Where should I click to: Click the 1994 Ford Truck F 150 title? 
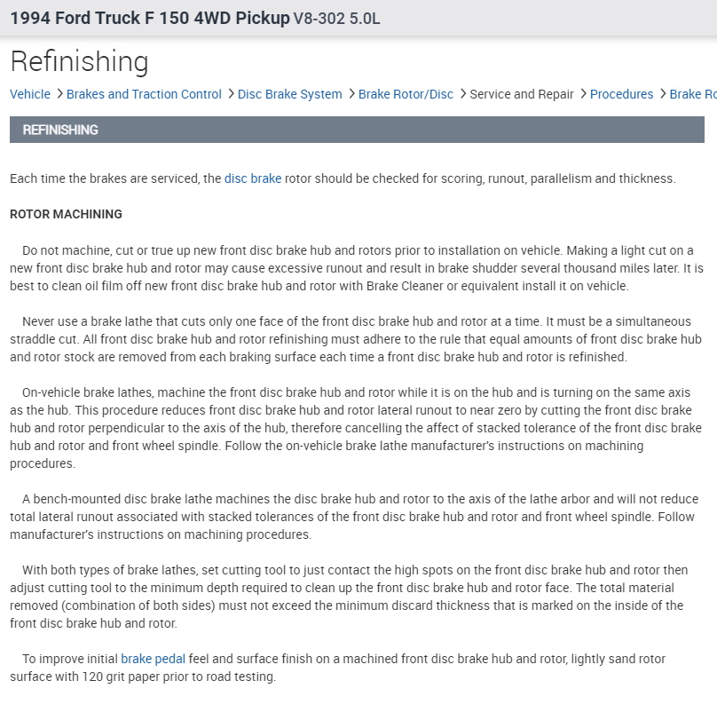tap(149, 18)
